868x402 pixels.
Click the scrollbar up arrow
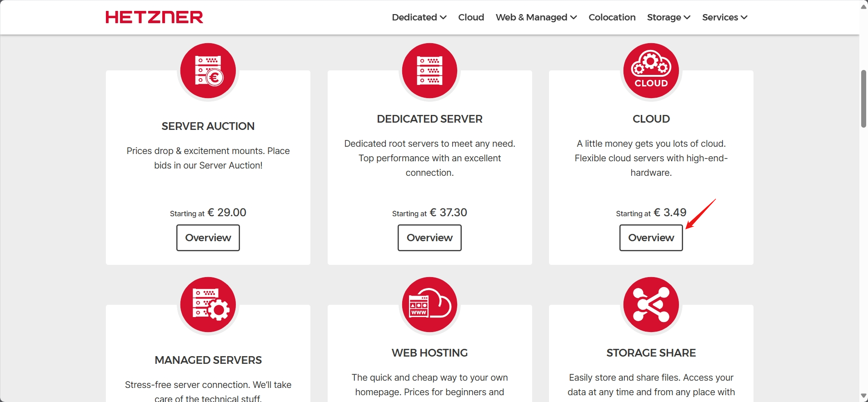[863, 6]
